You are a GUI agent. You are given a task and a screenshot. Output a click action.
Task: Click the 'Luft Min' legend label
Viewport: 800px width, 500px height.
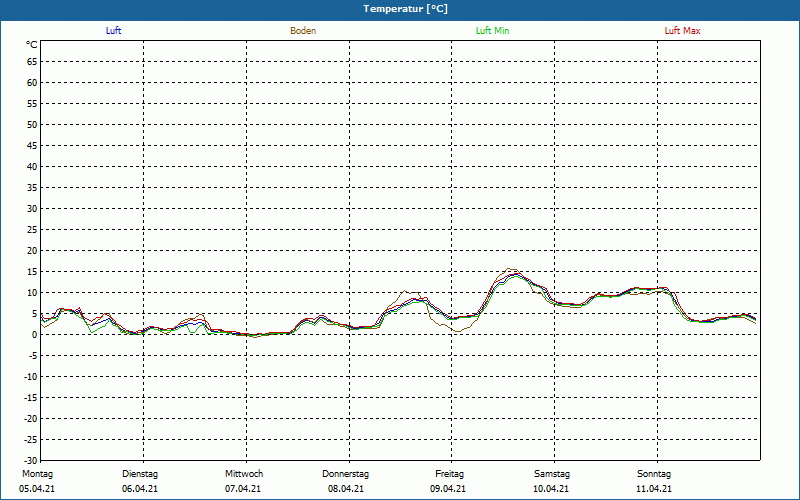pyautogui.click(x=492, y=31)
